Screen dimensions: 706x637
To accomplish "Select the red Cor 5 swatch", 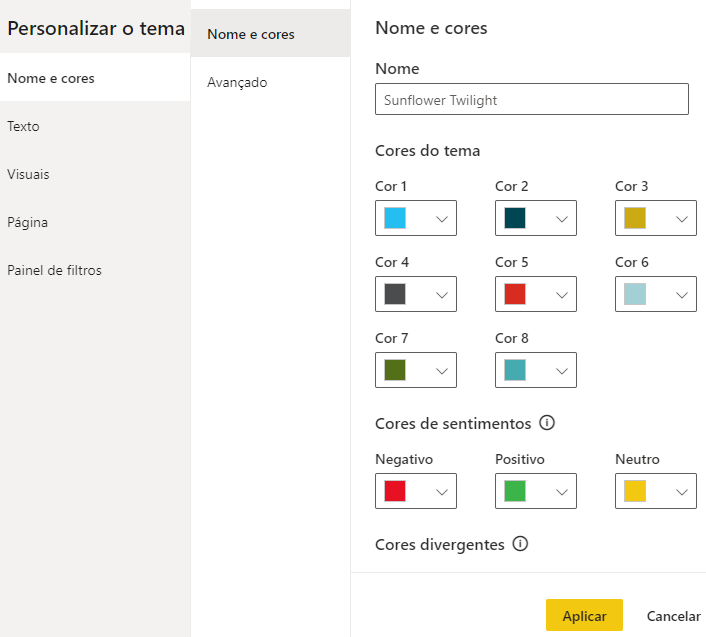I will click(515, 294).
